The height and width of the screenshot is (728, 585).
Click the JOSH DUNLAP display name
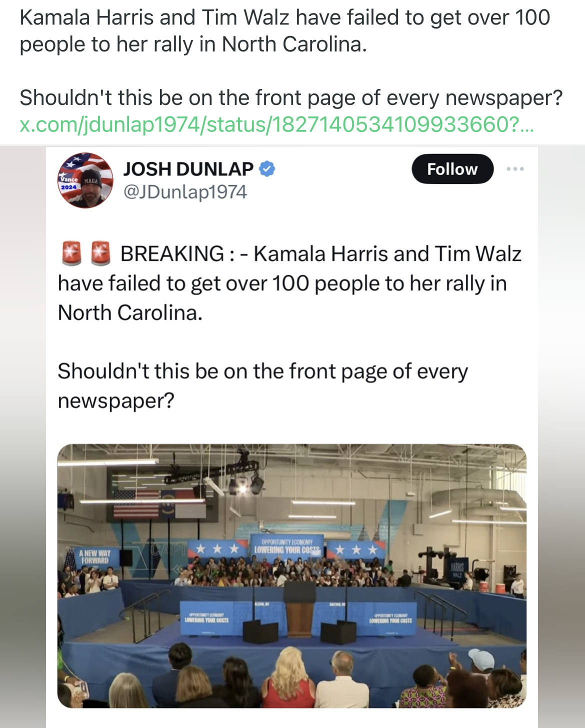pyautogui.click(x=188, y=169)
